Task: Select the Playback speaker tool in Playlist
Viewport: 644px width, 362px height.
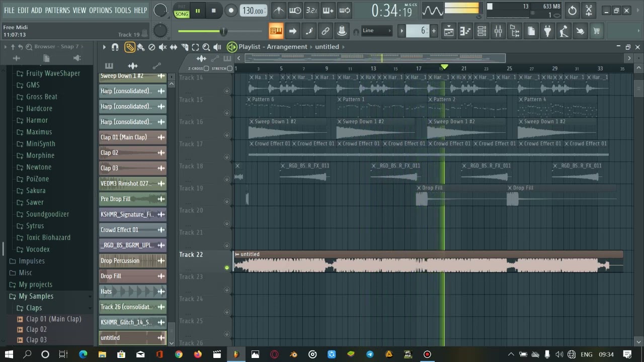Action: click(x=217, y=47)
